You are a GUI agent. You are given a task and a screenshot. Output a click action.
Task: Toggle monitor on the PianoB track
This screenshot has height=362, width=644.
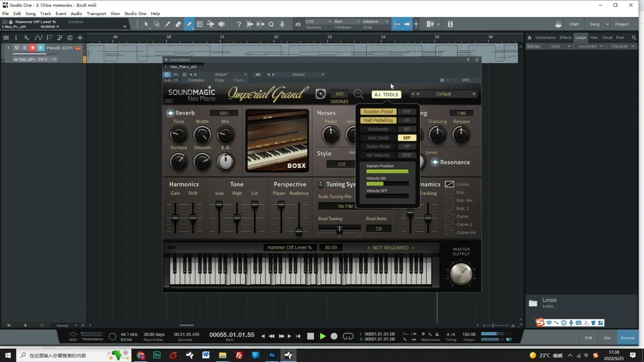(x=41, y=48)
